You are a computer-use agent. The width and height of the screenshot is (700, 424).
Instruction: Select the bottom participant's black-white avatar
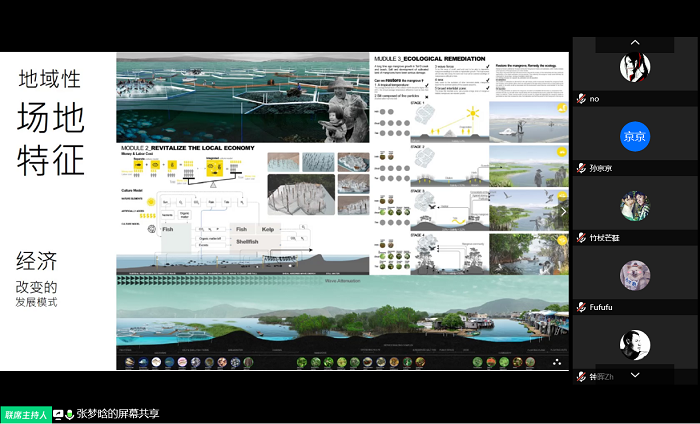tap(635, 345)
